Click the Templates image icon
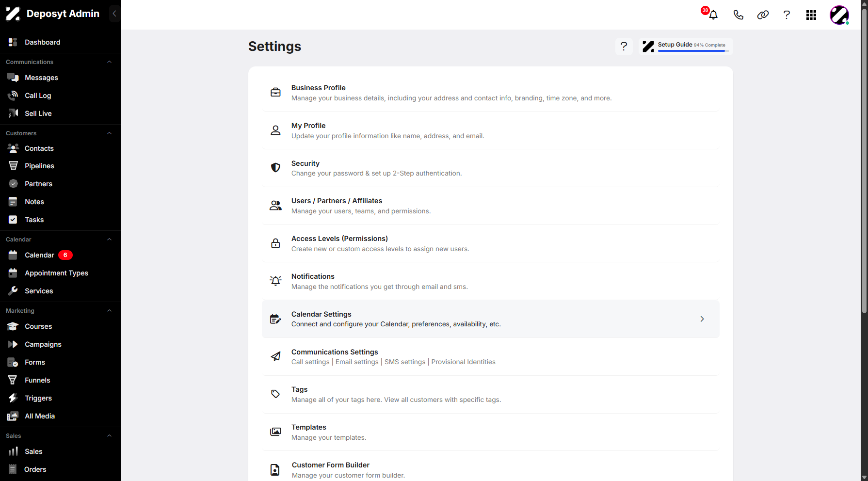The image size is (868, 481). pos(275,432)
